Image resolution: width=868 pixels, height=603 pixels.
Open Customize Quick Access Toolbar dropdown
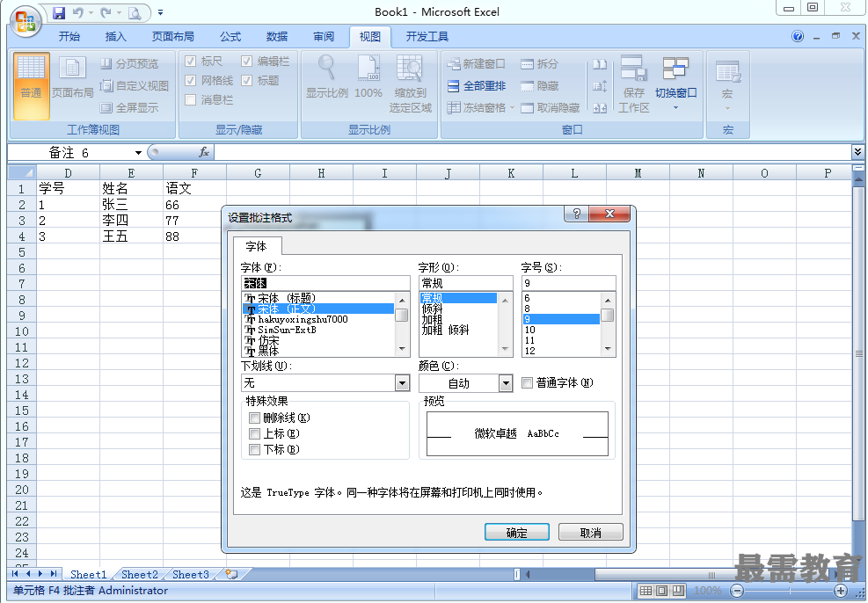pyautogui.click(x=161, y=12)
